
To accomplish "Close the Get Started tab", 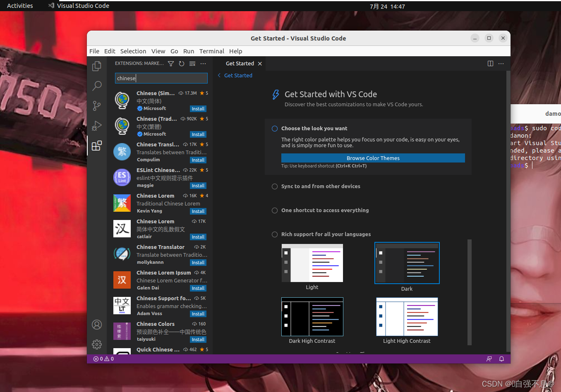I will (x=260, y=64).
